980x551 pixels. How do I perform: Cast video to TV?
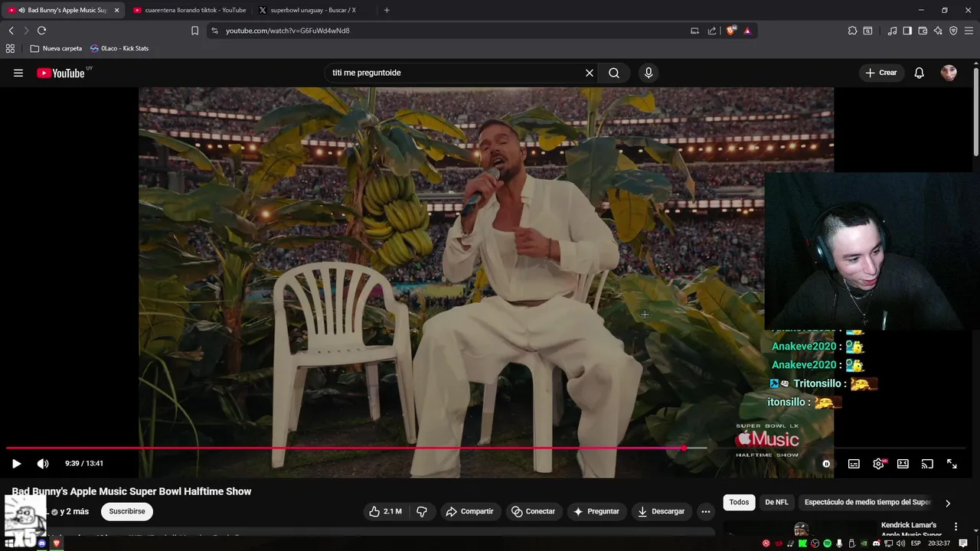coord(927,464)
